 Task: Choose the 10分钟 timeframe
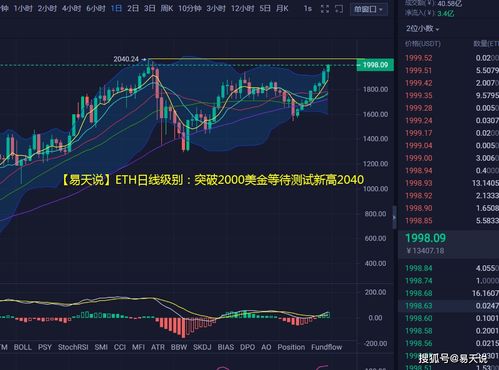190,8
